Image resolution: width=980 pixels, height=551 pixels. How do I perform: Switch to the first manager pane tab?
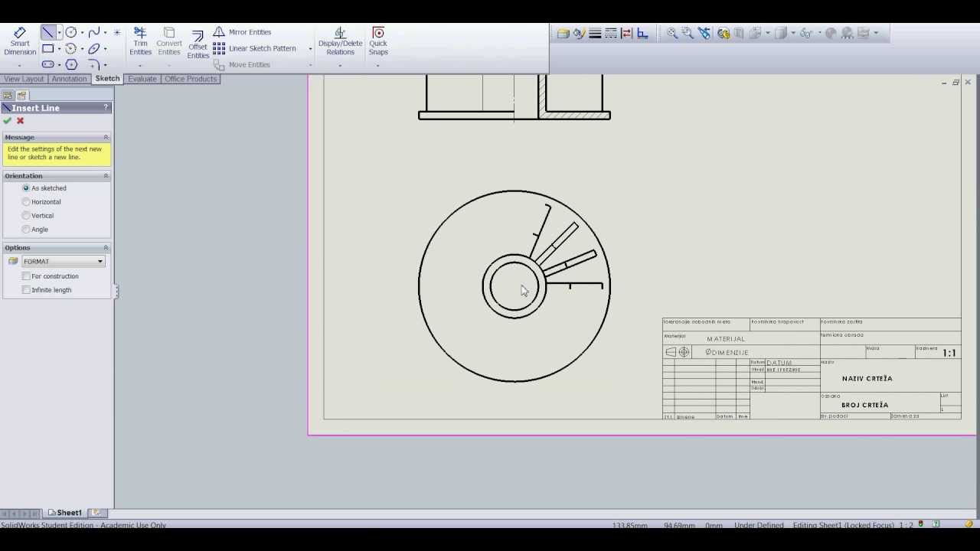coord(8,96)
